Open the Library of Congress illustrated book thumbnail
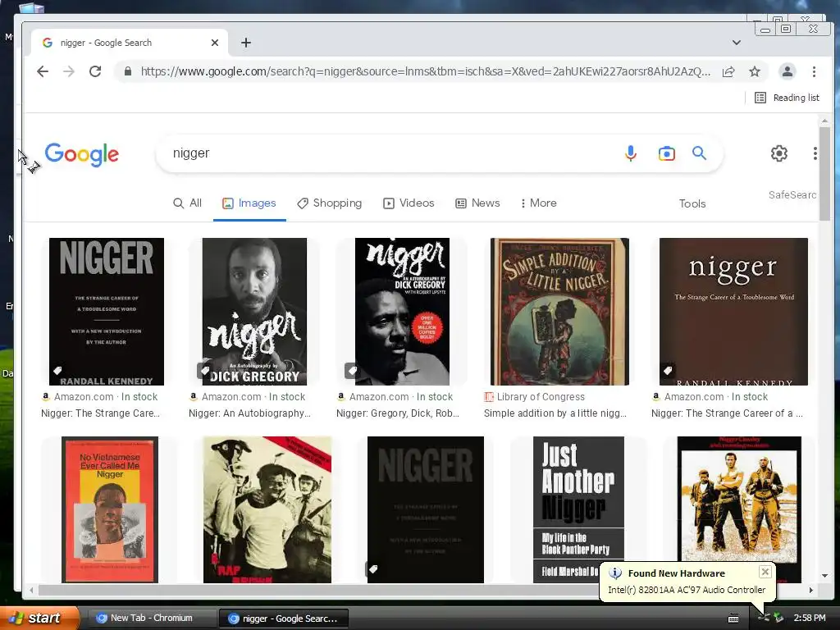The image size is (840, 630). point(559,311)
